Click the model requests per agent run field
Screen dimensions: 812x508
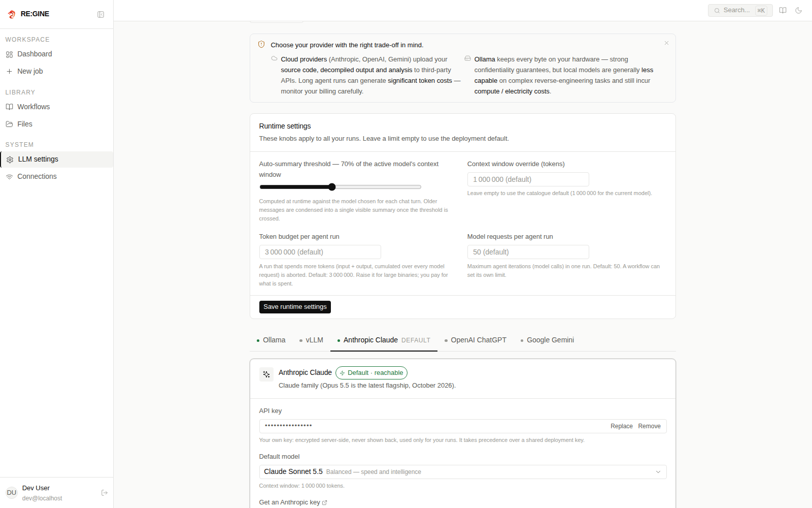pyautogui.click(x=528, y=252)
